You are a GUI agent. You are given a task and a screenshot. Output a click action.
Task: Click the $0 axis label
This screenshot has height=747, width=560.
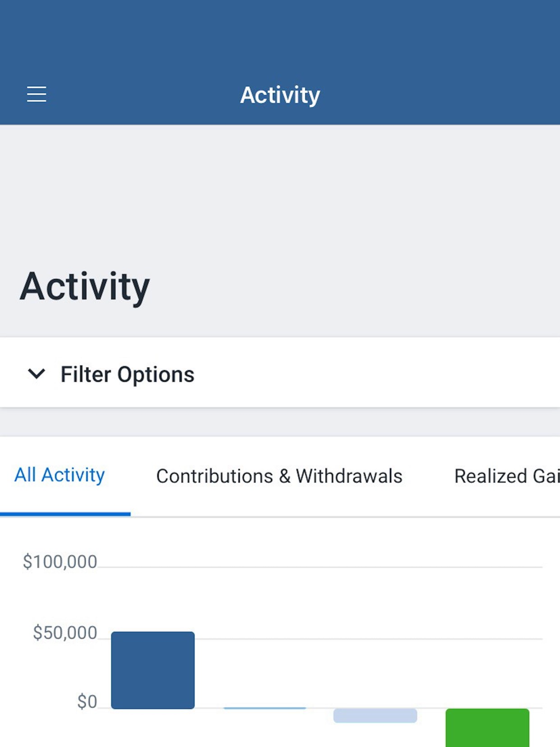87,702
